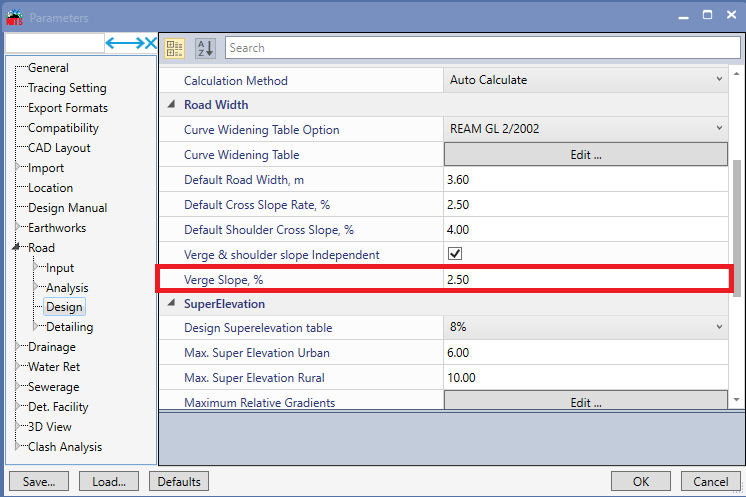The width and height of the screenshot is (746, 497).
Task: Select Export Formats in the tree
Action: (x=68, y=108)
